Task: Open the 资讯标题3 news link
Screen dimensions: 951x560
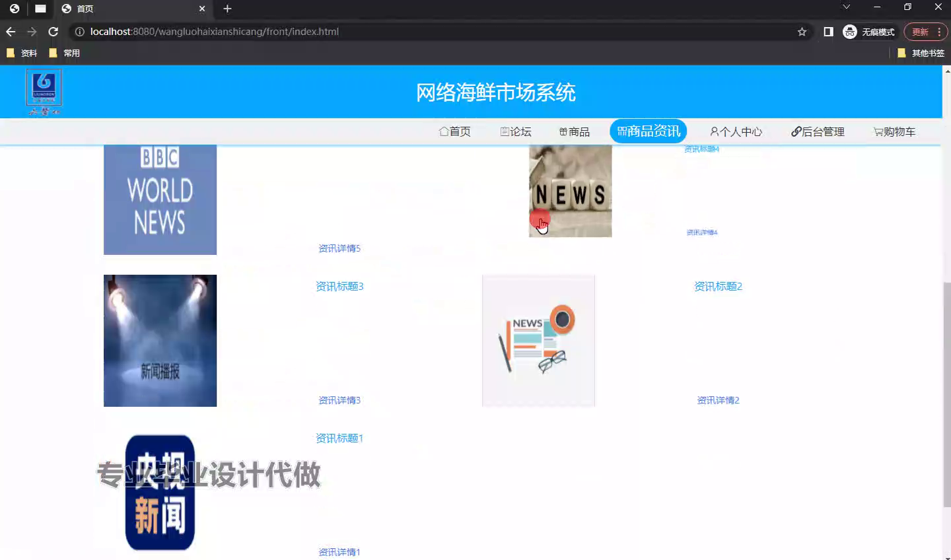Action: pyautogui.click(x=339, y=286)
